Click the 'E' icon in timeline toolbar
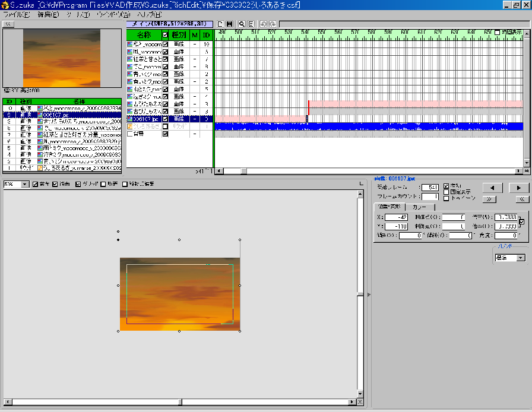The height and width of the screenshot is (412, 532). [x=251, y=24]
